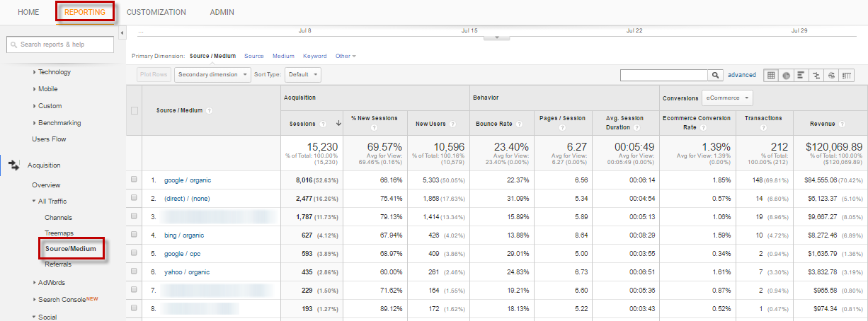Open the Sort Type Default dropdown

pyautogui.click(x=303, y=74)
